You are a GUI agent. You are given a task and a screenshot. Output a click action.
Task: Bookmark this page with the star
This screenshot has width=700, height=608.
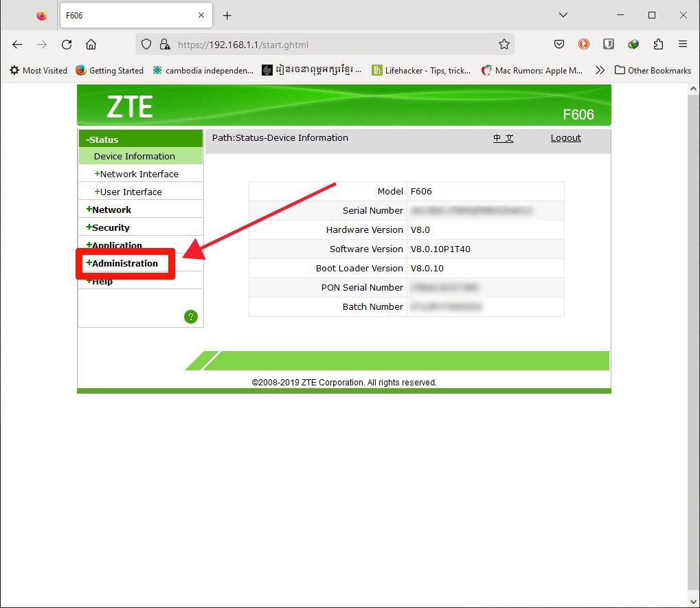[504, 44]
